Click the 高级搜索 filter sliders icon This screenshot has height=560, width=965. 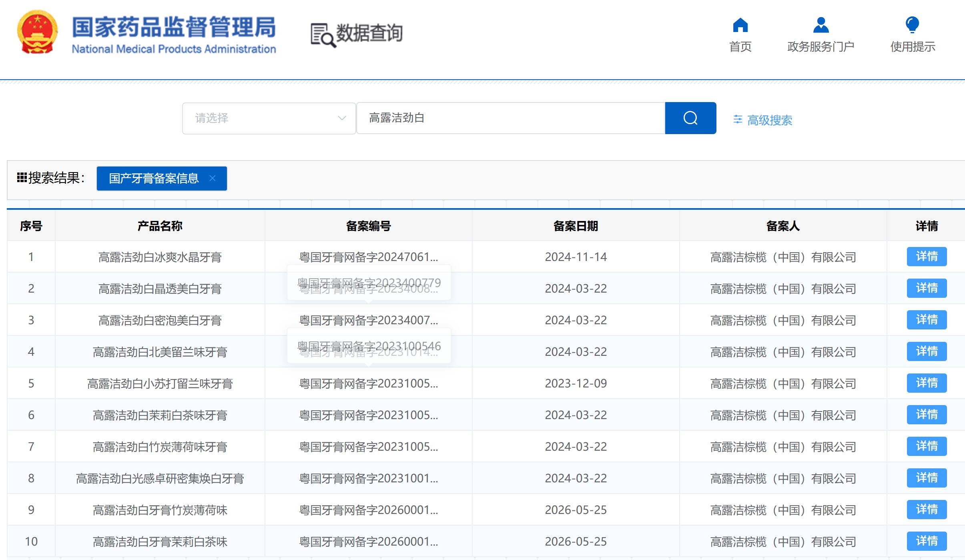click(738, 119)
